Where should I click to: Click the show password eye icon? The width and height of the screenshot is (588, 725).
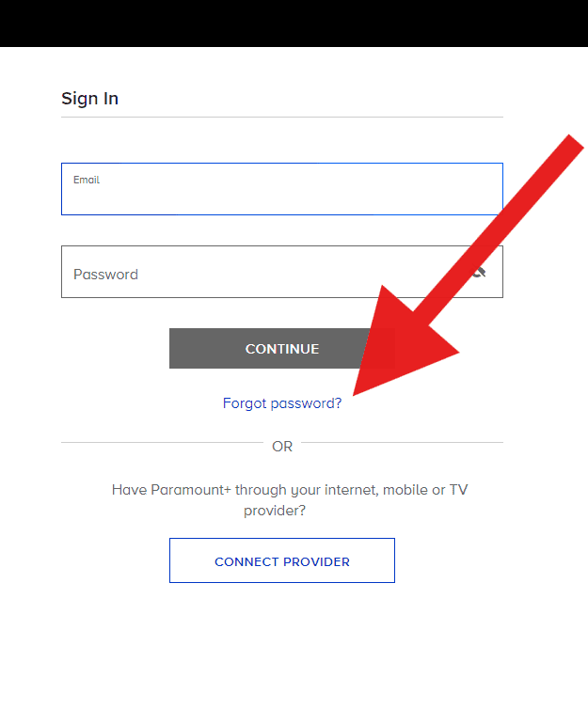click(480, 273)
